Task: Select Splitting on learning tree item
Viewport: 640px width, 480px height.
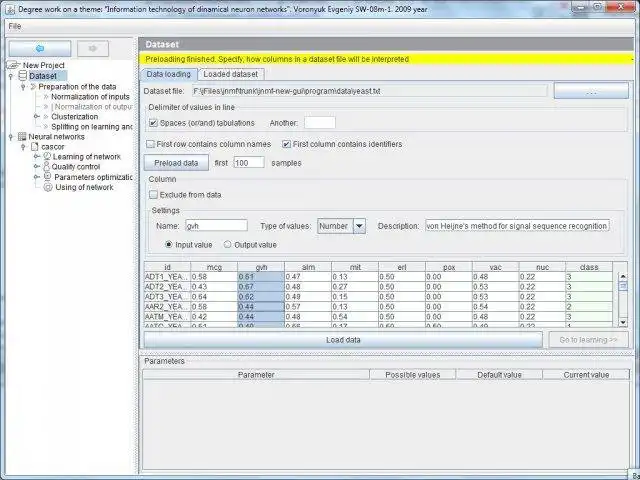Action: 91,127
